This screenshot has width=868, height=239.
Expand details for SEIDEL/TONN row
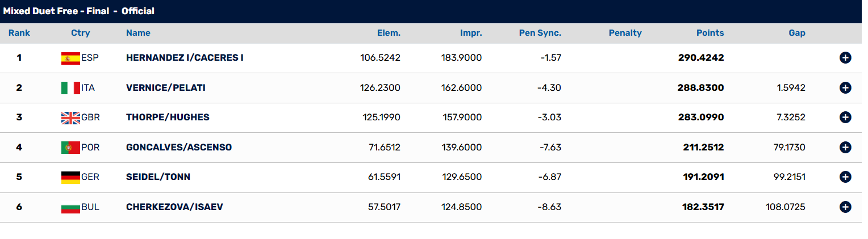coord(845,177)
